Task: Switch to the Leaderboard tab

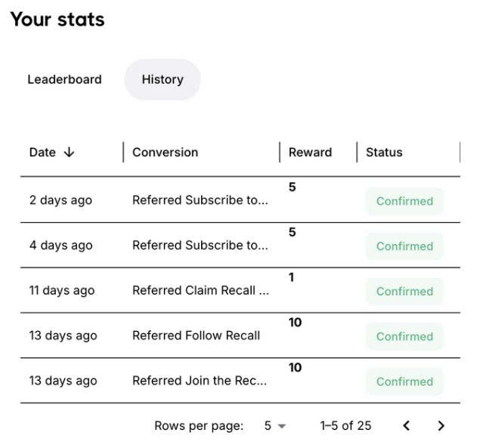Action: 64,79
